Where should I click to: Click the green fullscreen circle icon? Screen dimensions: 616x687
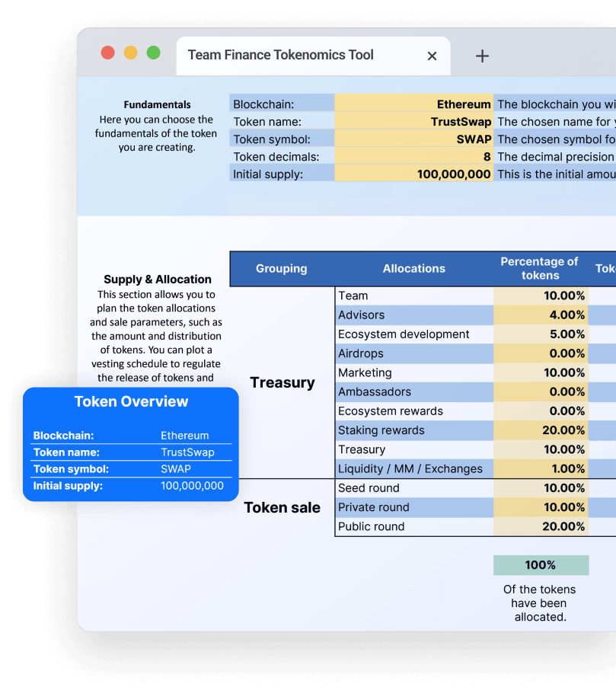[x=152, y=53]
